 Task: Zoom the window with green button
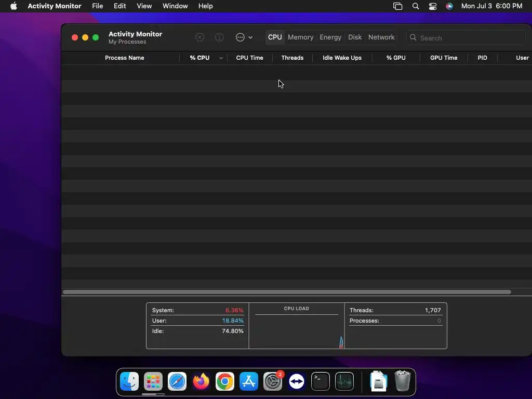(x=96, y=37)
